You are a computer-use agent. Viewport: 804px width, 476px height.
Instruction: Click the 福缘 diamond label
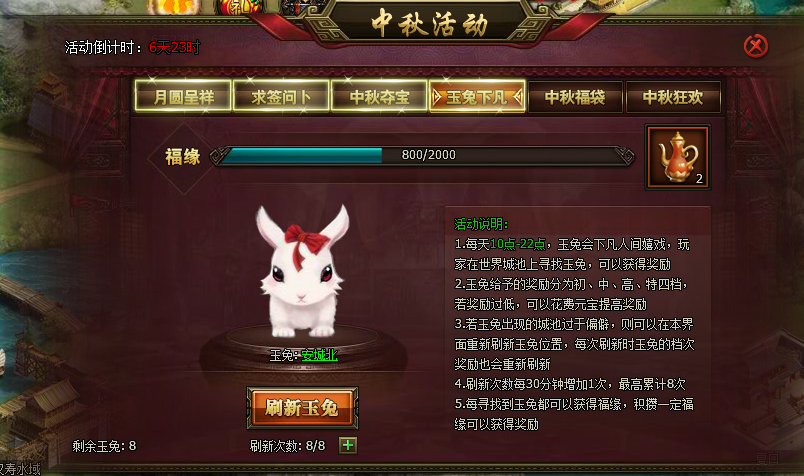(x=183, y=157)
